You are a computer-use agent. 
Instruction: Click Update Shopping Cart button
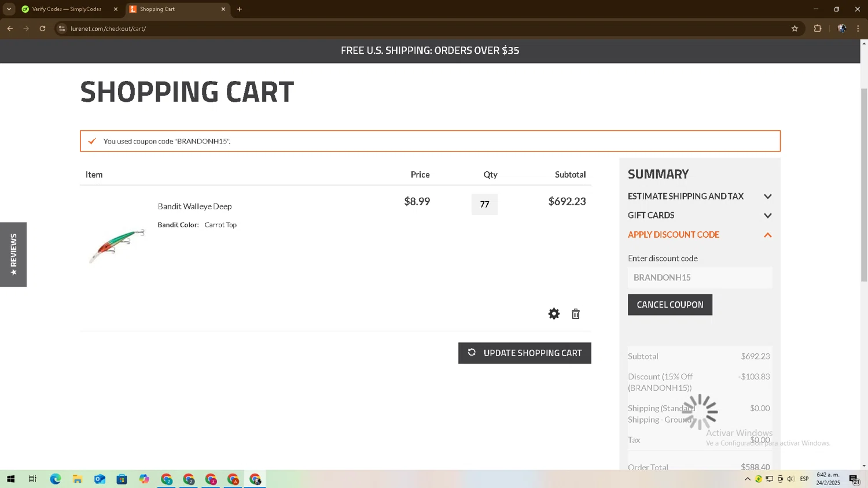(x=525, y=353)
